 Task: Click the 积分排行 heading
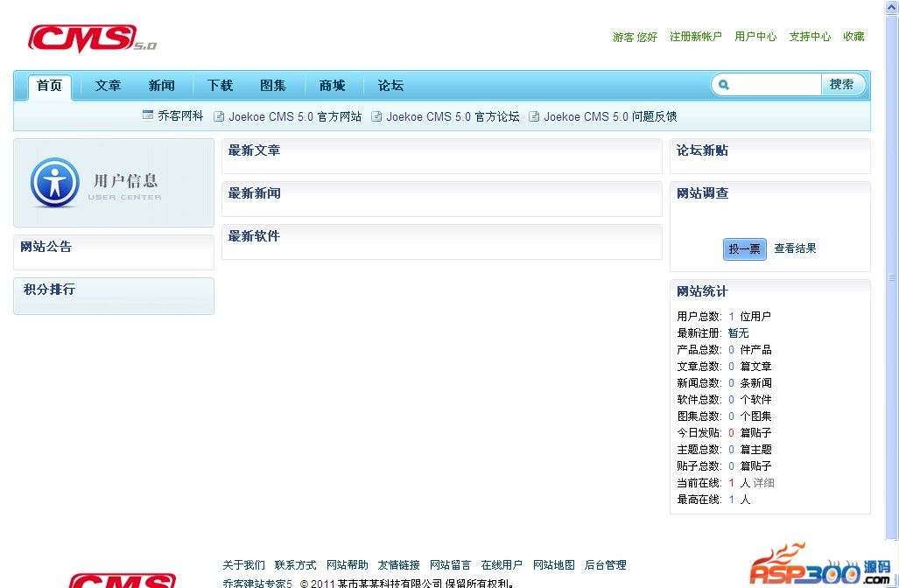point(49,290)
